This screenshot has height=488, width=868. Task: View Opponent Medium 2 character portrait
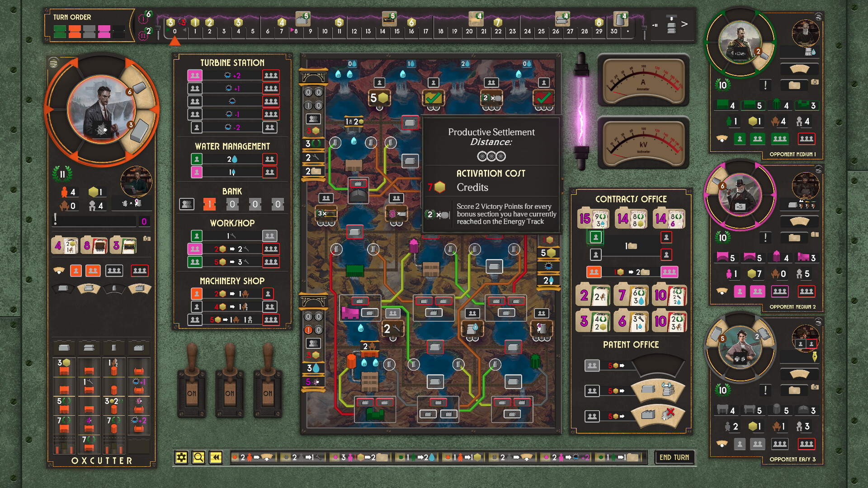(740, 194)
